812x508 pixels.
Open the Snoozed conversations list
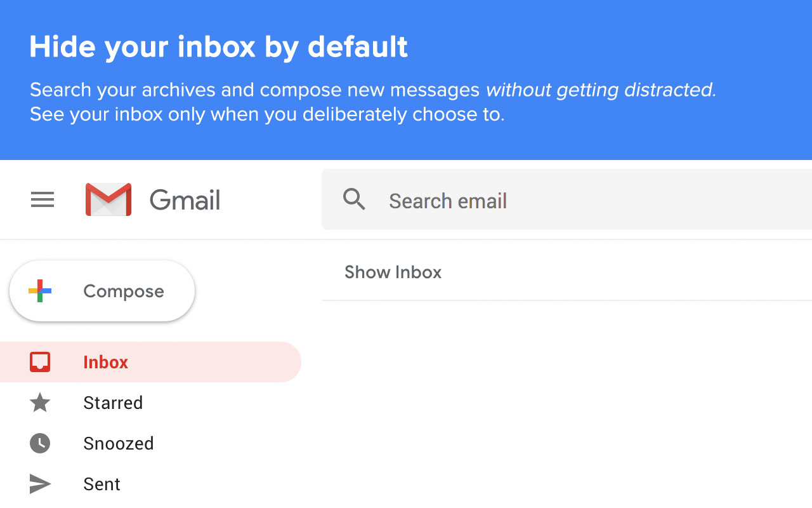click(118, 443)
